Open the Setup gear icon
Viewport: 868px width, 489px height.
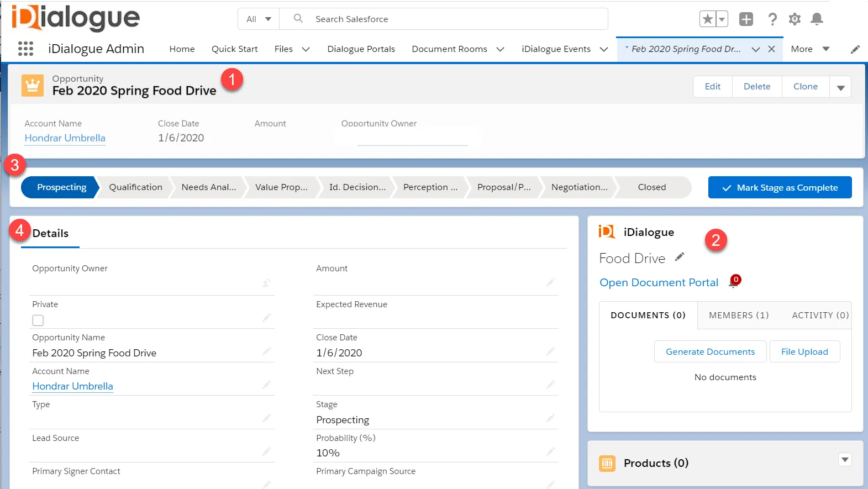pyautogui.click(x=795, y=19)
